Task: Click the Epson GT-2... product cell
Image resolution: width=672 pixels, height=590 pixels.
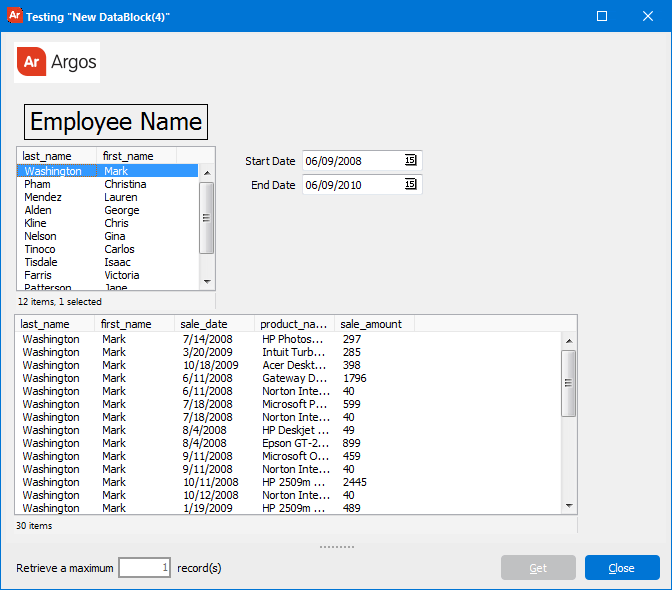Action: coord(296,443)
